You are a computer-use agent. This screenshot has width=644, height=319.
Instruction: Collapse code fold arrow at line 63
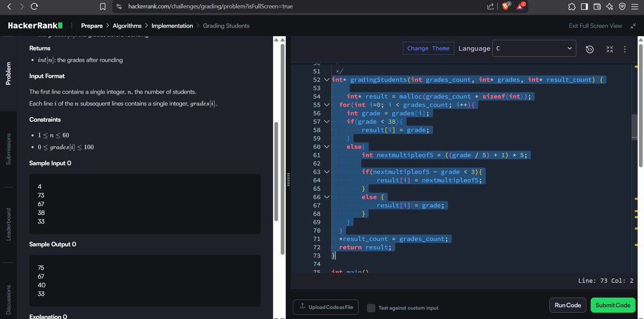click(327, 172)
